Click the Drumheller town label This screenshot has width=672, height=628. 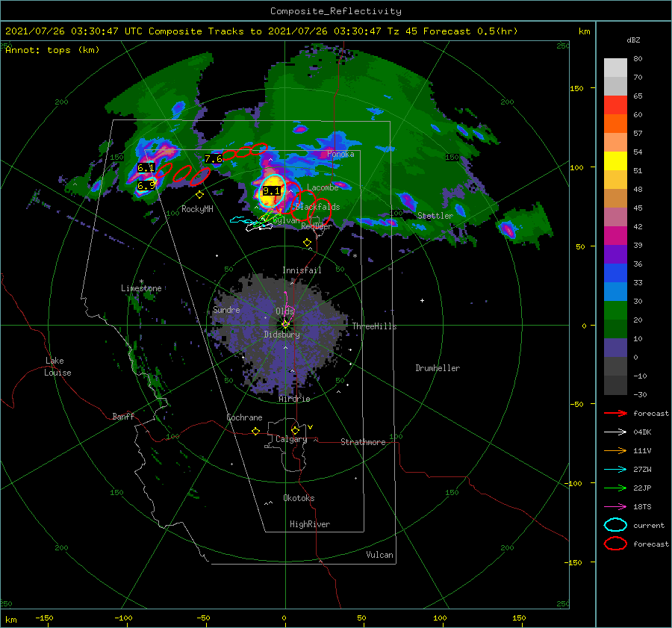click(438, 368)
